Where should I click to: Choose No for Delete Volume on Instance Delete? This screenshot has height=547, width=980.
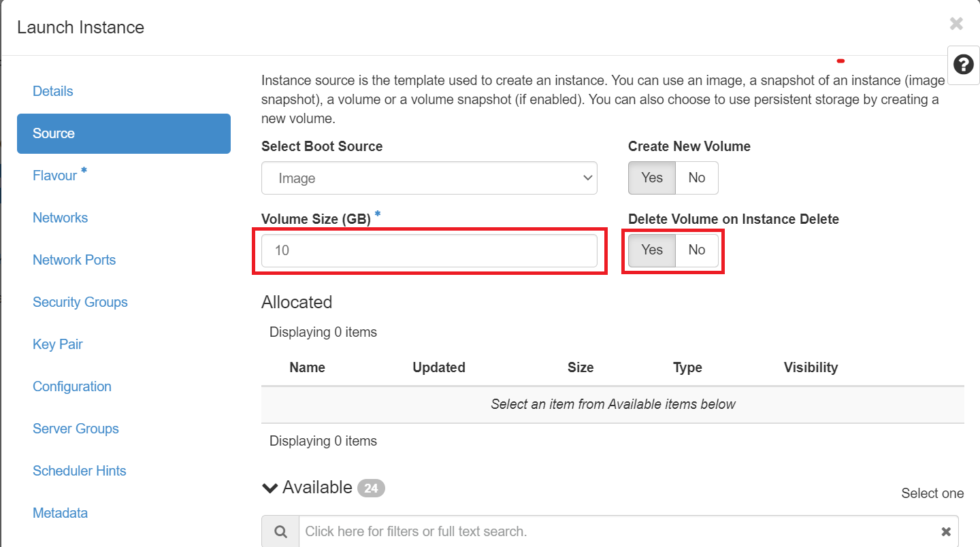point(696,250)
